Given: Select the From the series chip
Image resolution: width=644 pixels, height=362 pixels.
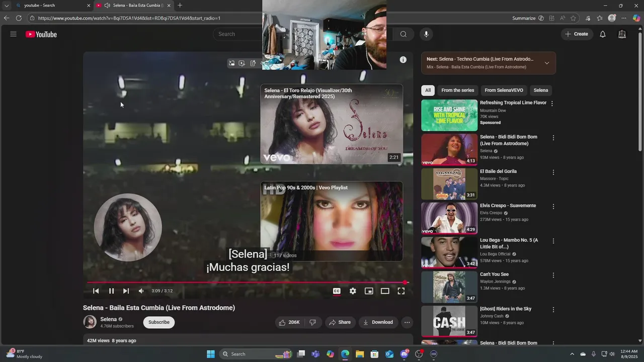Looking at the screenshot, I should point(458,90).
